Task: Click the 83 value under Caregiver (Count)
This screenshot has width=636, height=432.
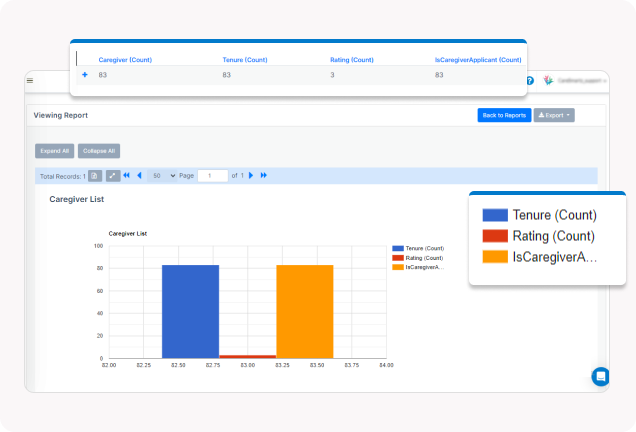Action: click(x=103, y=75)
